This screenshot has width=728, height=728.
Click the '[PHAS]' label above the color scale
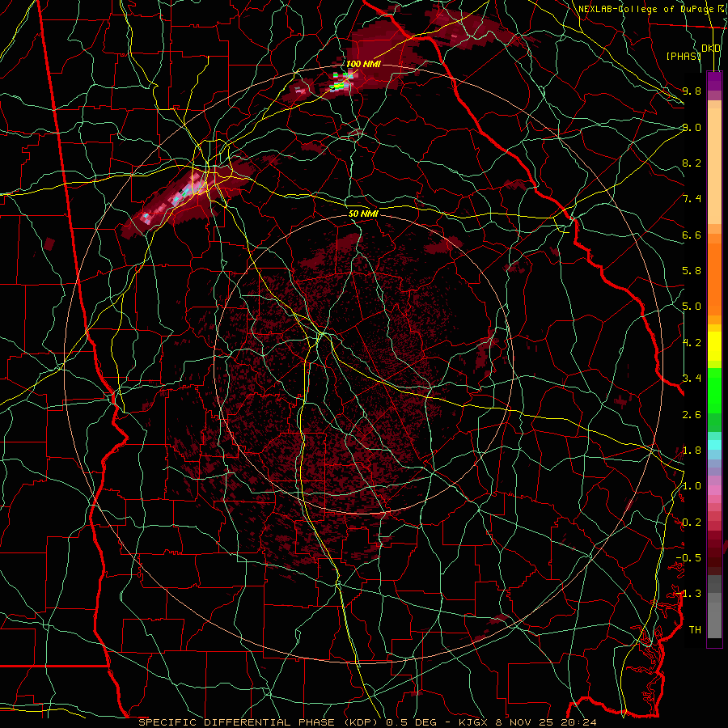684,56
